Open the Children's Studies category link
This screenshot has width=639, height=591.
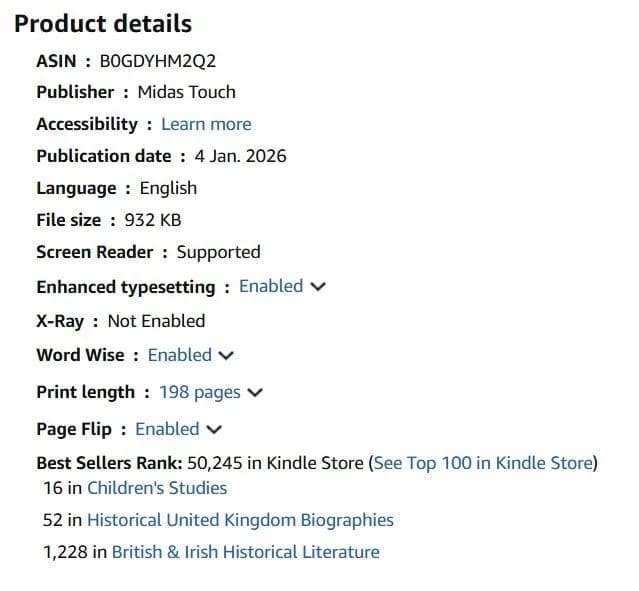pos(157,488)
